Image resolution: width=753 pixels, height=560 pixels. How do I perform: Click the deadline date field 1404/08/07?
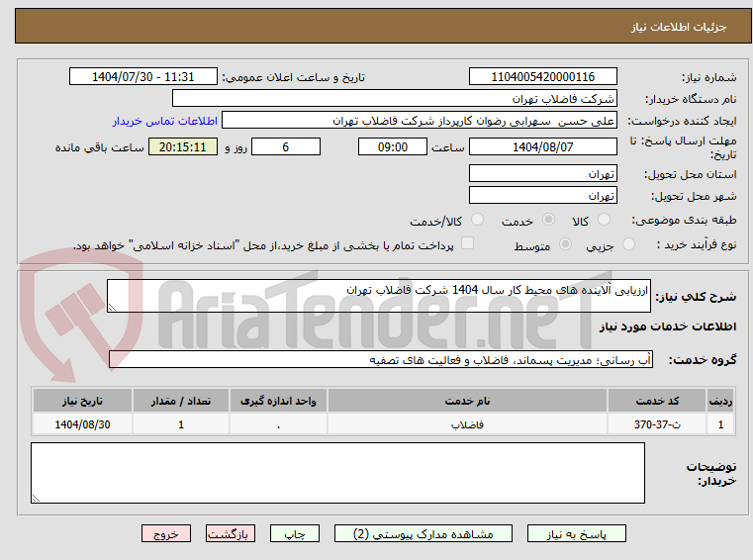tap(542, 146)
